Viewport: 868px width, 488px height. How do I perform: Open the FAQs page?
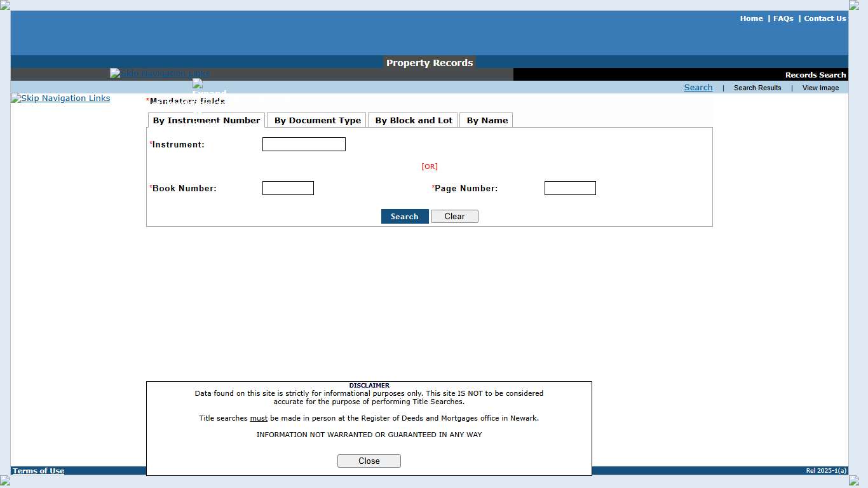783,18
